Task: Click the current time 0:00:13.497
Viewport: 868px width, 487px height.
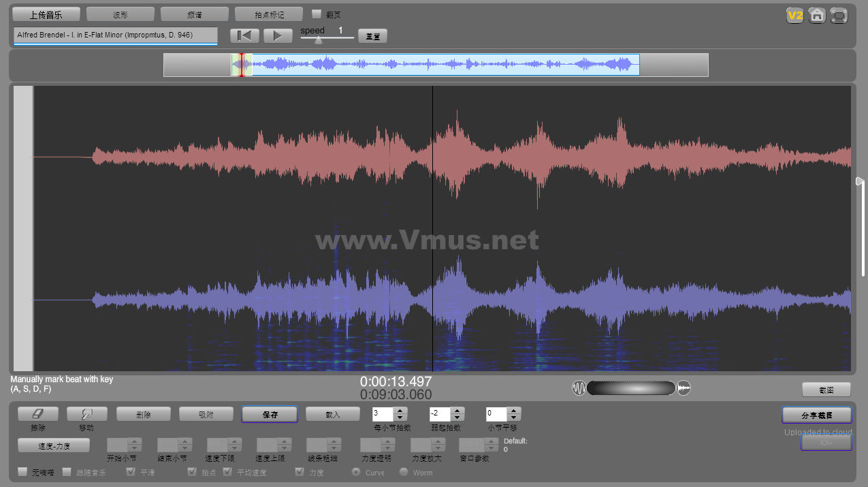Action: pos(396,381)
